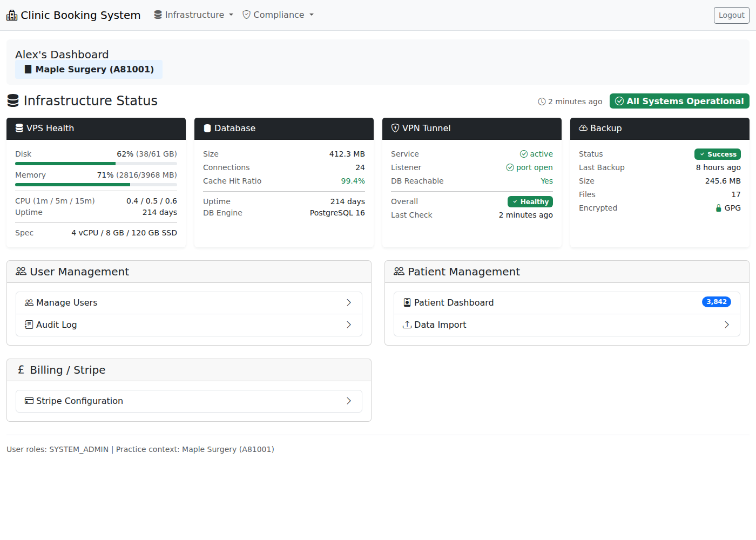Click the DB Engine PostgreSQL 16 value

[x=337, y=213]
